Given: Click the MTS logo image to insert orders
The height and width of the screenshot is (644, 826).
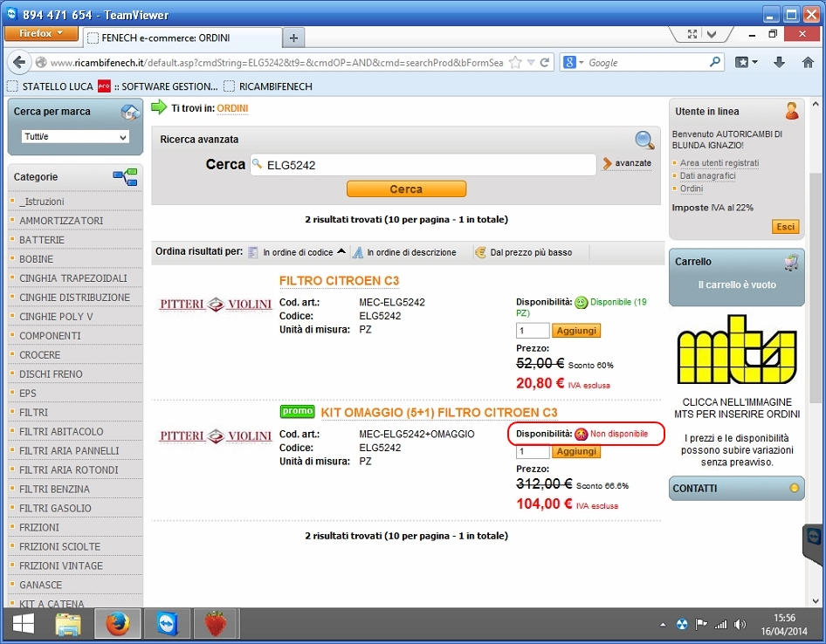Looking at the screenshot, I should pyautogui.click(x=736, y=350).
